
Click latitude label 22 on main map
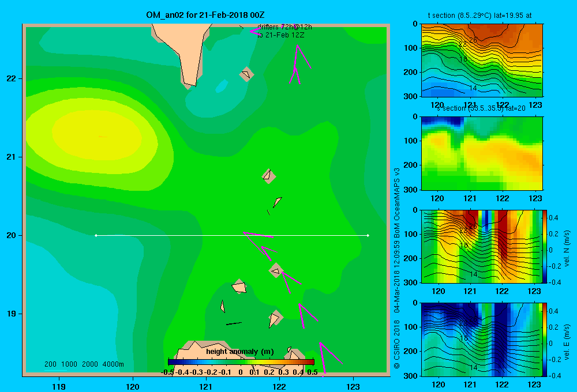coord(11,79)
